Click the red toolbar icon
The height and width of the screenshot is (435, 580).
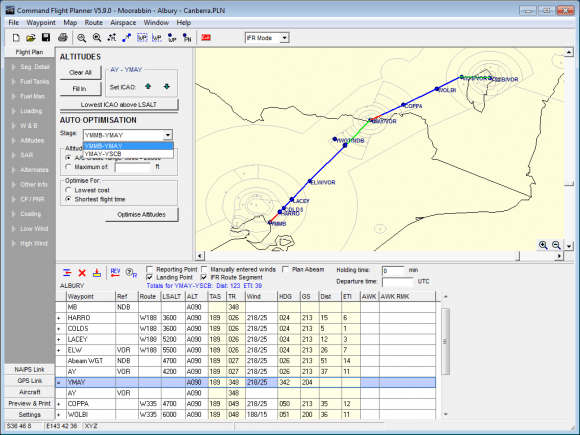[206, 38]
